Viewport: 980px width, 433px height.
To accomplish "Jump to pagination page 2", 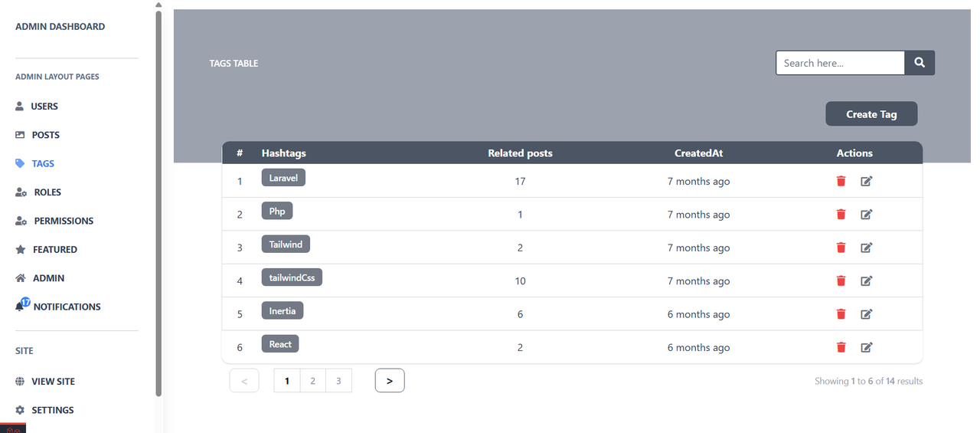I will [x=313, y=381].
